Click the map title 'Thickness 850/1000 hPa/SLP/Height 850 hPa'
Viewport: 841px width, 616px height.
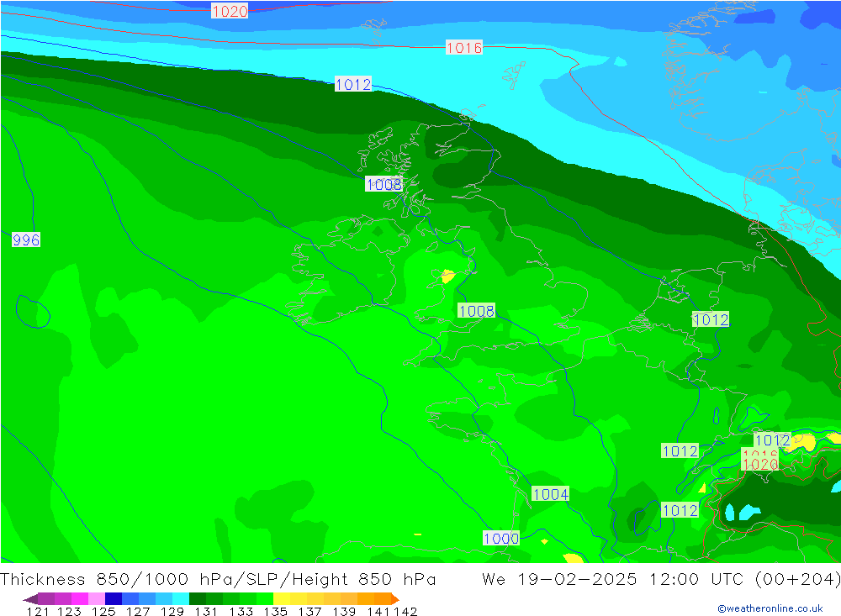point(218,580)
